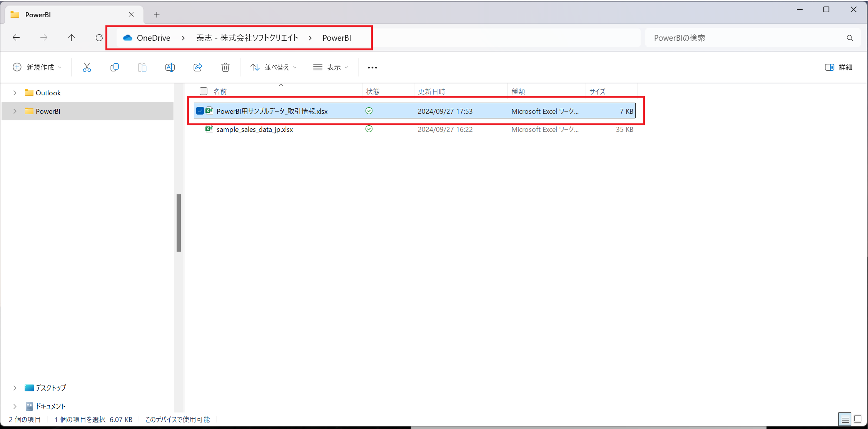Open the 表示 view dropdown
Image resolution: width=868 pixels, height=429 pixels.
331,67
